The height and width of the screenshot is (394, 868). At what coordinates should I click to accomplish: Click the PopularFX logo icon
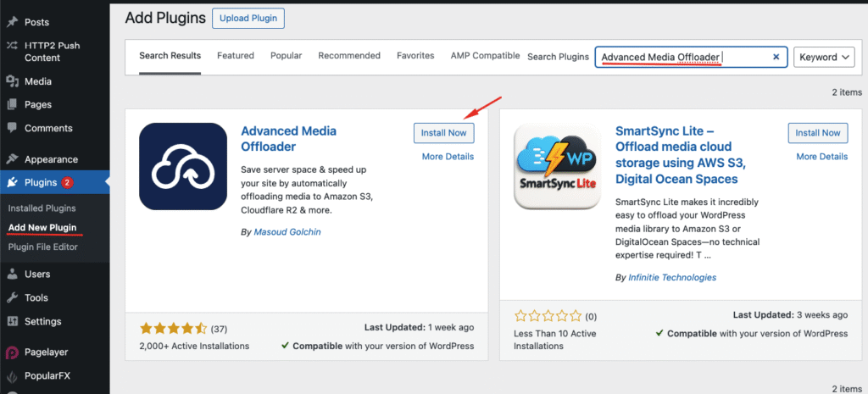click(12, 375)
